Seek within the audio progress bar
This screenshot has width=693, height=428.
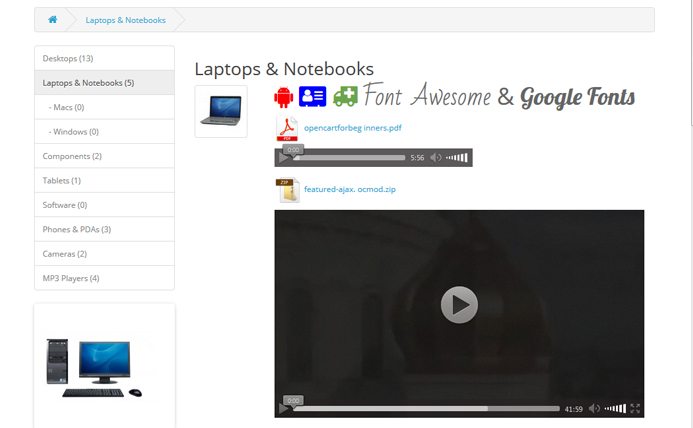(x=349, y=157)
